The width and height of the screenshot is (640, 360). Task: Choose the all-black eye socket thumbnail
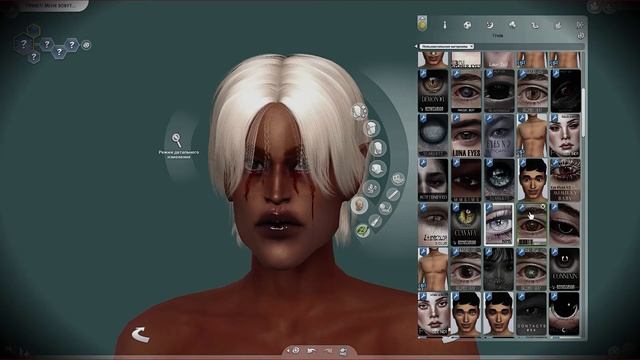point(499,91)
